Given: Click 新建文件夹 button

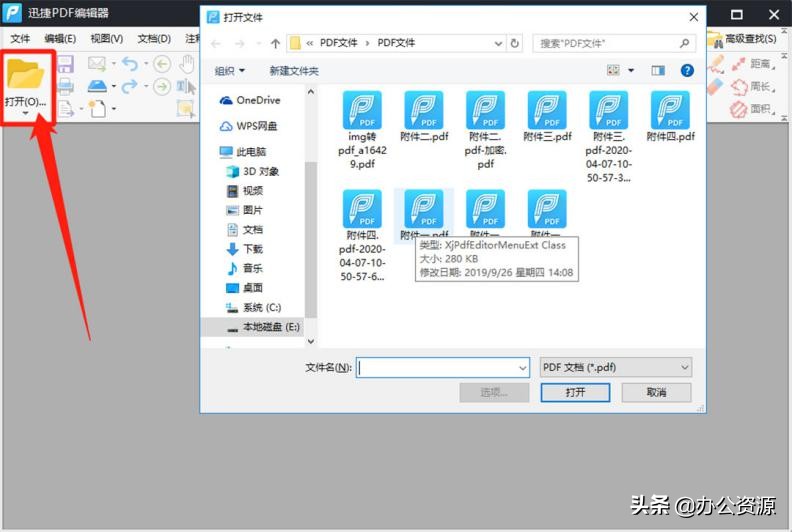Looking at the screenshot, I should point(294,71).
